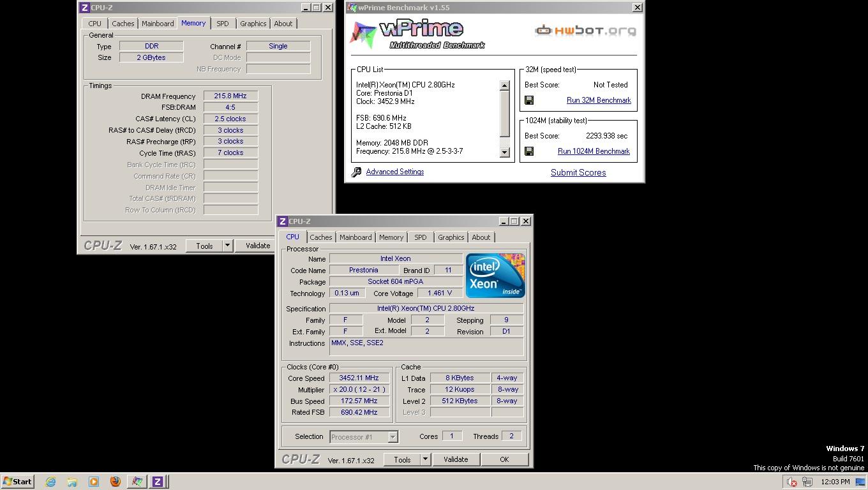The width and height of the screenshot is (868, 490).
Task: Open Windows Explorer folder from the taskbar
Action: 72,482
